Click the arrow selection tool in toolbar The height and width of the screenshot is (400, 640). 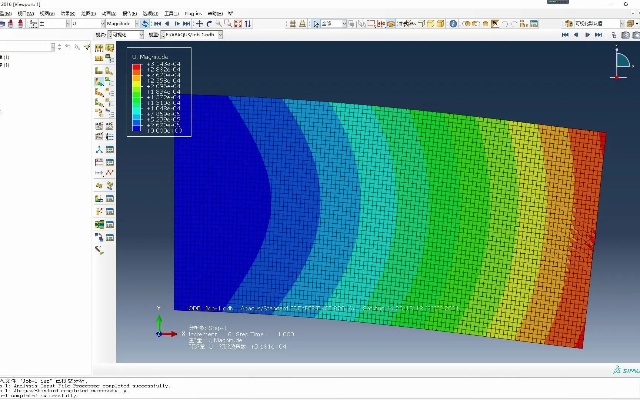coord(316,24)
